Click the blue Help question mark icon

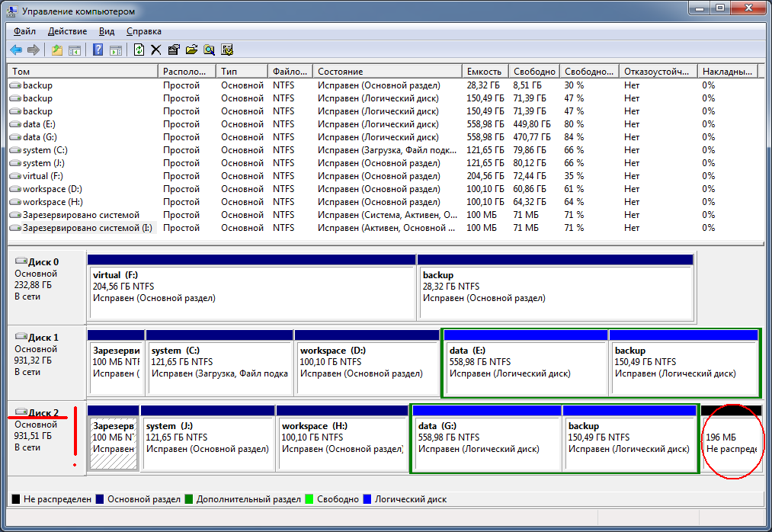coord(98,50)
